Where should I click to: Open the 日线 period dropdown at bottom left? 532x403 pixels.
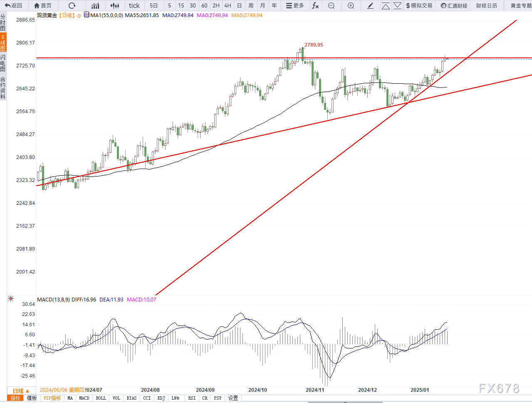coord(21,391)
